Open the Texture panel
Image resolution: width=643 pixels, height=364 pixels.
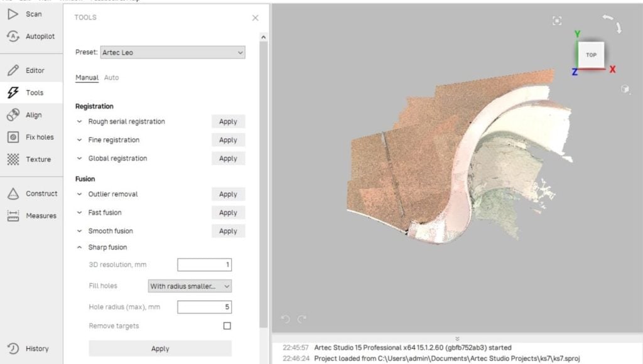pyautogui.click(x=31, y=159)
